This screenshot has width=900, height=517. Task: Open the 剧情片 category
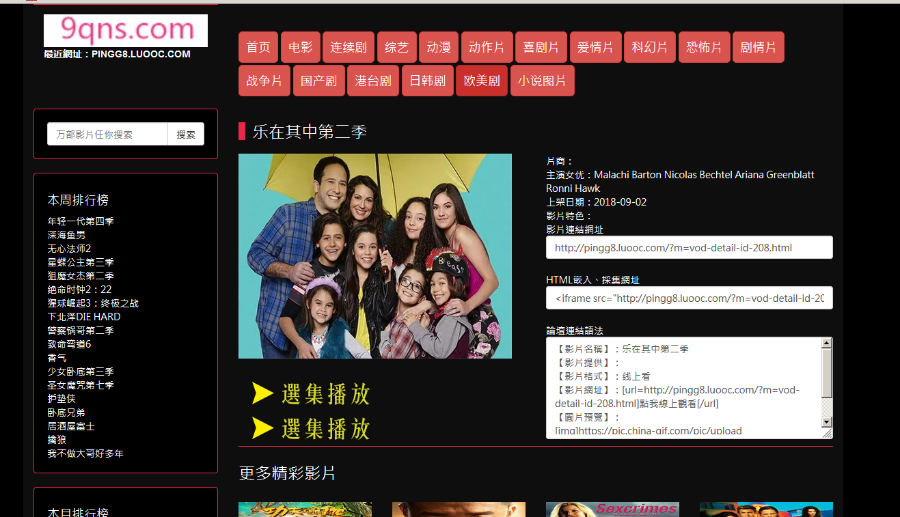point(758,47)
